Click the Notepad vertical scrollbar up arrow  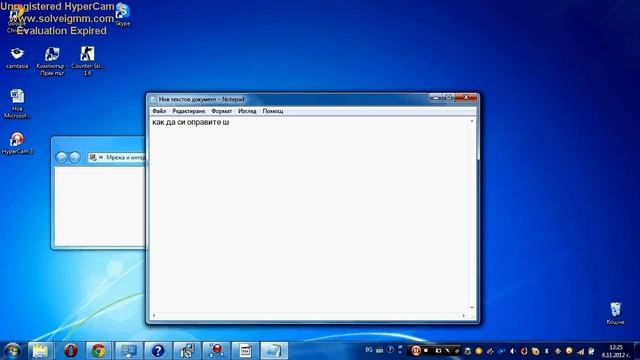click(472, 121)
